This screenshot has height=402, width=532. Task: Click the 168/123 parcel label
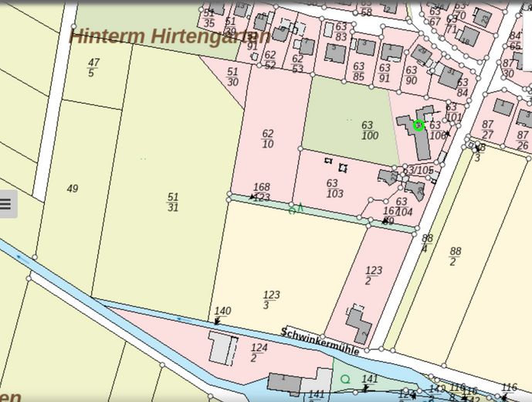[262, 192]
